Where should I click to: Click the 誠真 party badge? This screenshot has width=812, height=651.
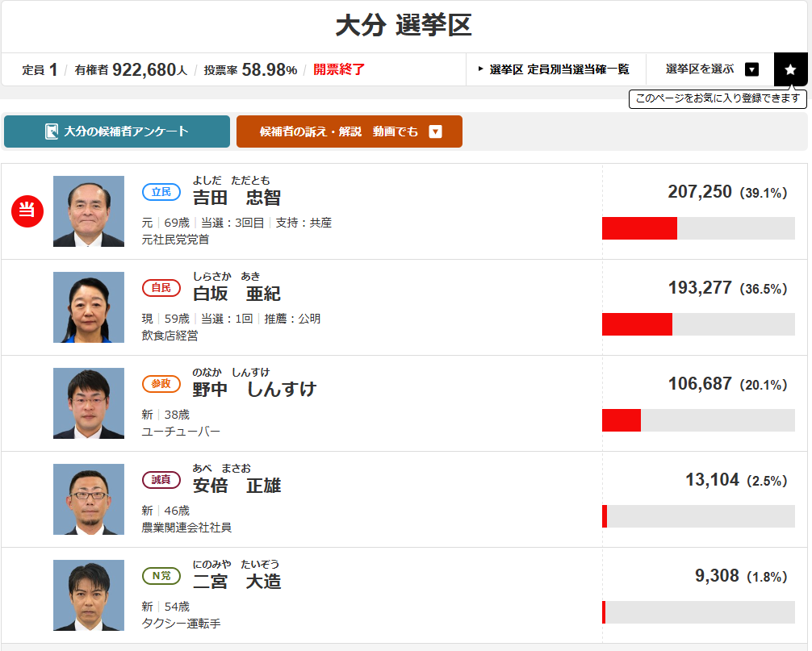pos(161,480)
